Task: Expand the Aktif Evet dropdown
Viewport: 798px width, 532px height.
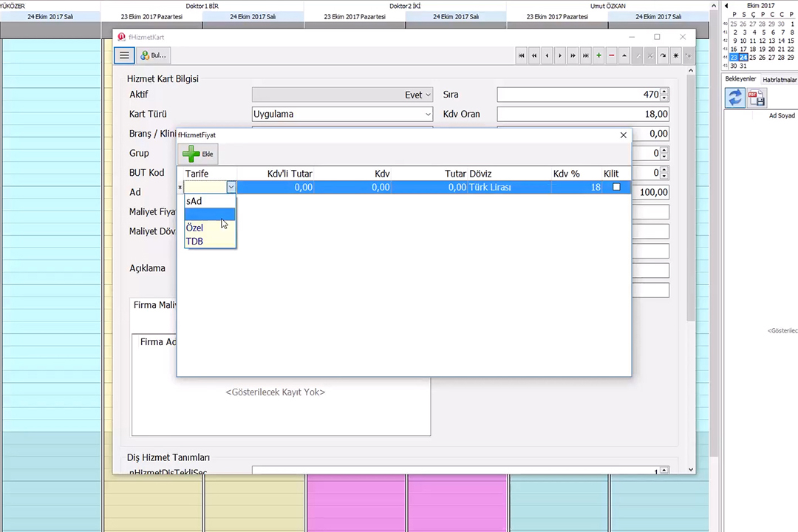Action: [428, 95]
